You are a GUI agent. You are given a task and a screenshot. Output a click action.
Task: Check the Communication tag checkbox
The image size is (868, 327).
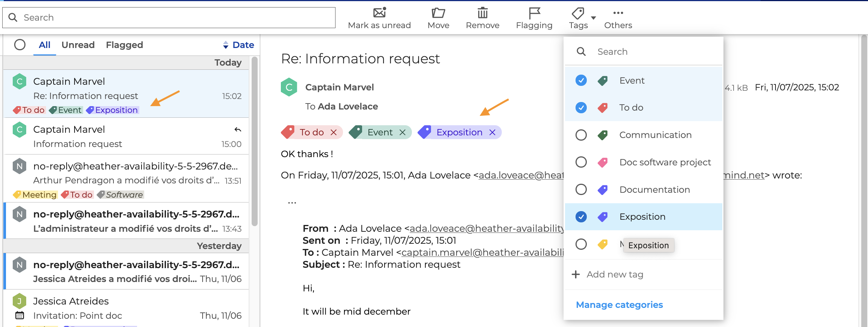(x=581, y=135)
